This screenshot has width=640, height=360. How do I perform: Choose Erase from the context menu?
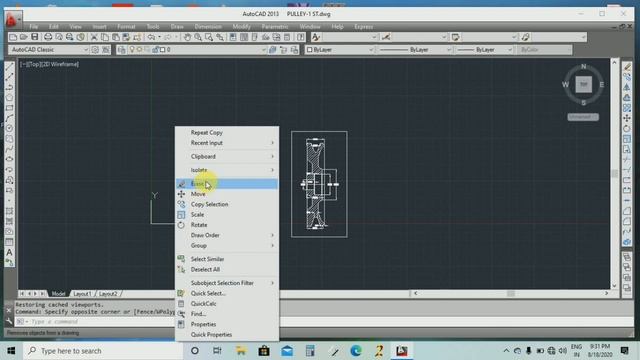point(227,184)
